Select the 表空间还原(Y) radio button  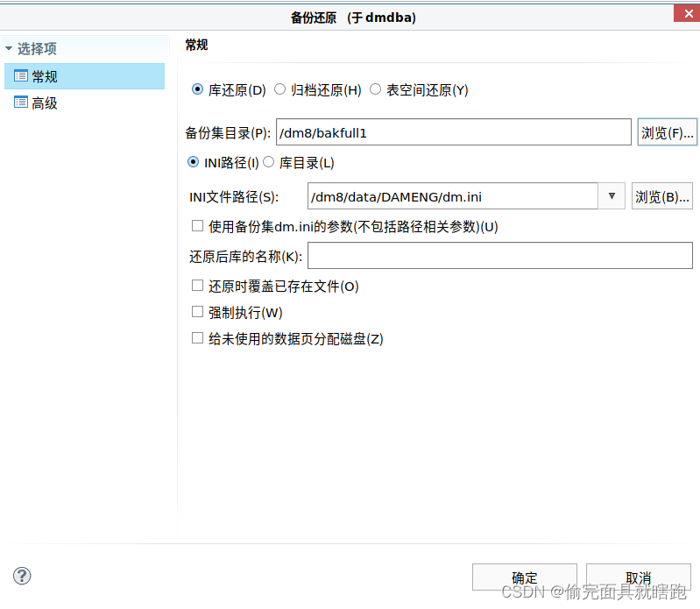(x=376, y=89)
